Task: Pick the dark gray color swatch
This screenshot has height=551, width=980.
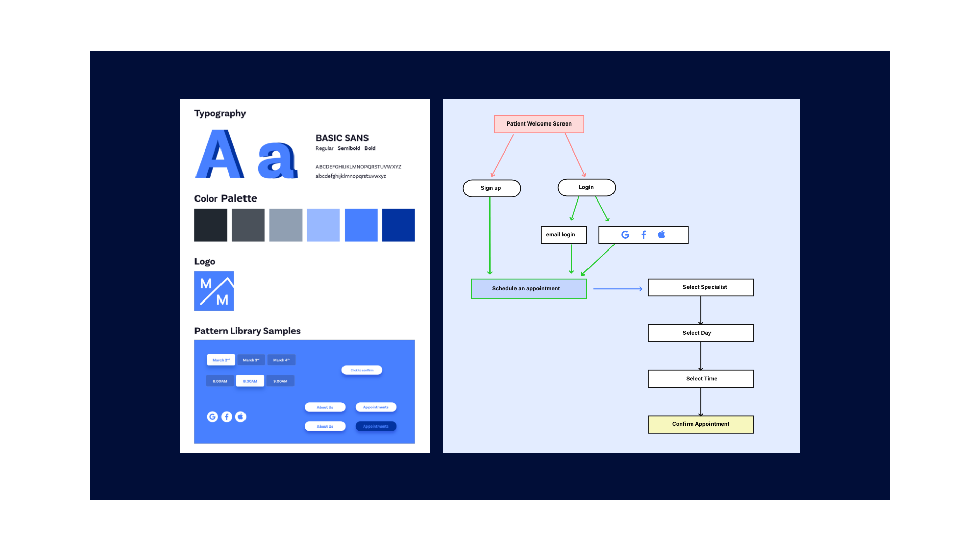Action: pyautogui.click(x=248, y=225)
